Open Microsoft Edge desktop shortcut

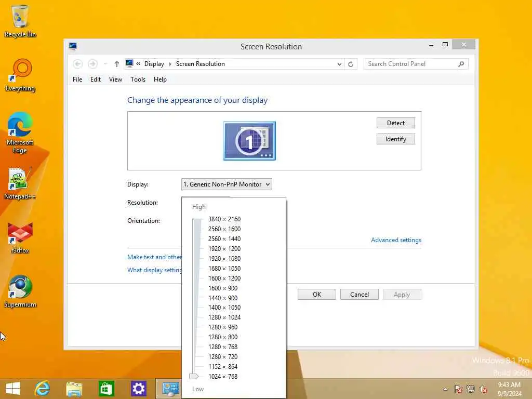coord(20,132)
